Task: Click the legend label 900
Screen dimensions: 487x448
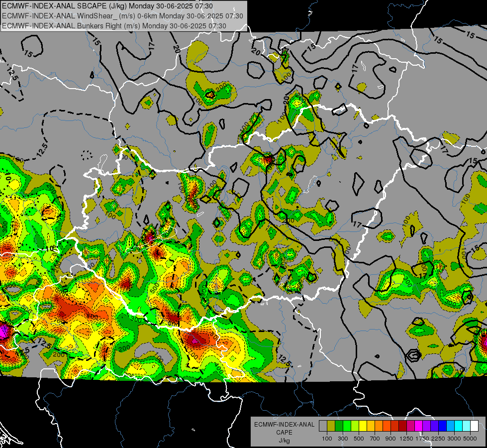Action: point(390,439)
